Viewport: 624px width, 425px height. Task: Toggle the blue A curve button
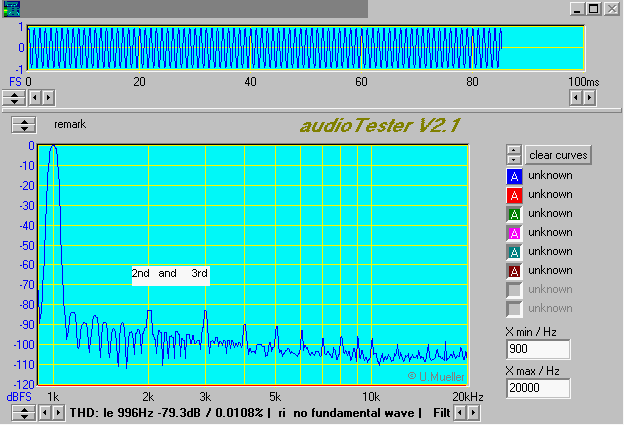514,176
